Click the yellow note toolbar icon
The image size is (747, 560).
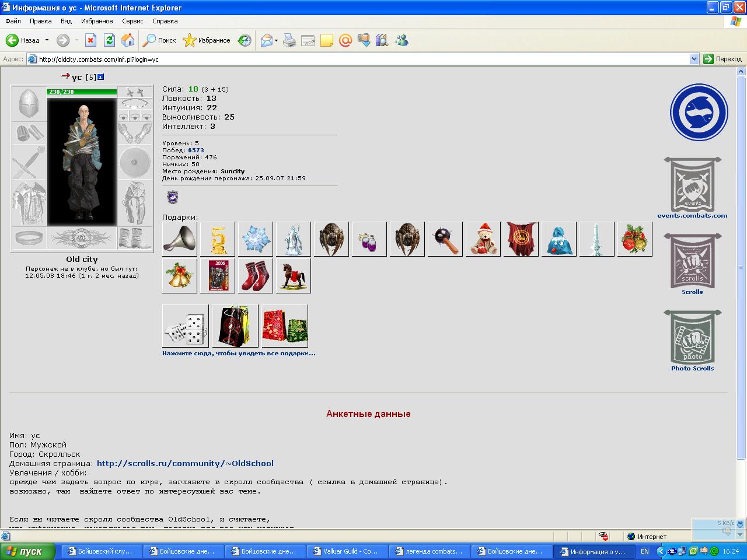coord(327,40)
